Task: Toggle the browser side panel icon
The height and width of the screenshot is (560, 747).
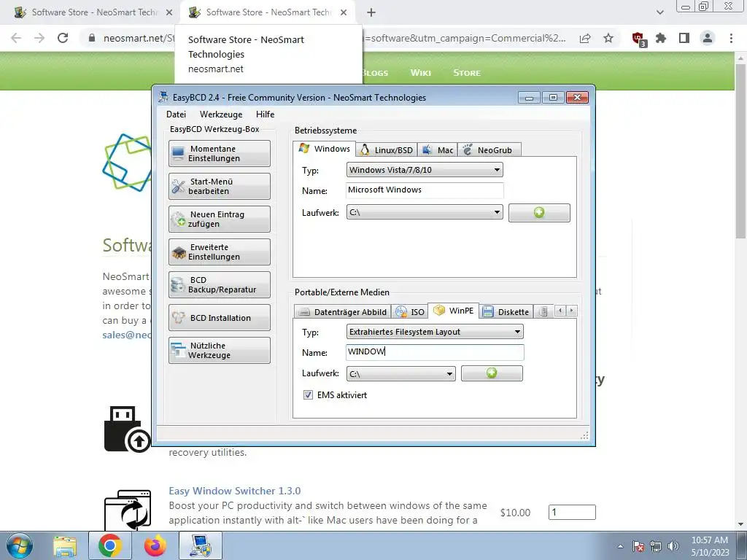Action: point(684,38)
